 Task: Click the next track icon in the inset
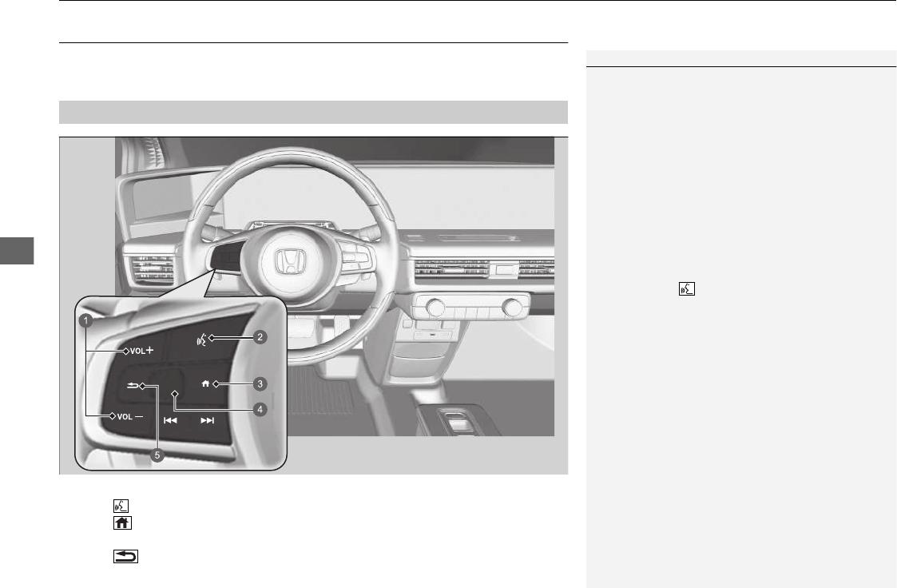coord(207,420)
